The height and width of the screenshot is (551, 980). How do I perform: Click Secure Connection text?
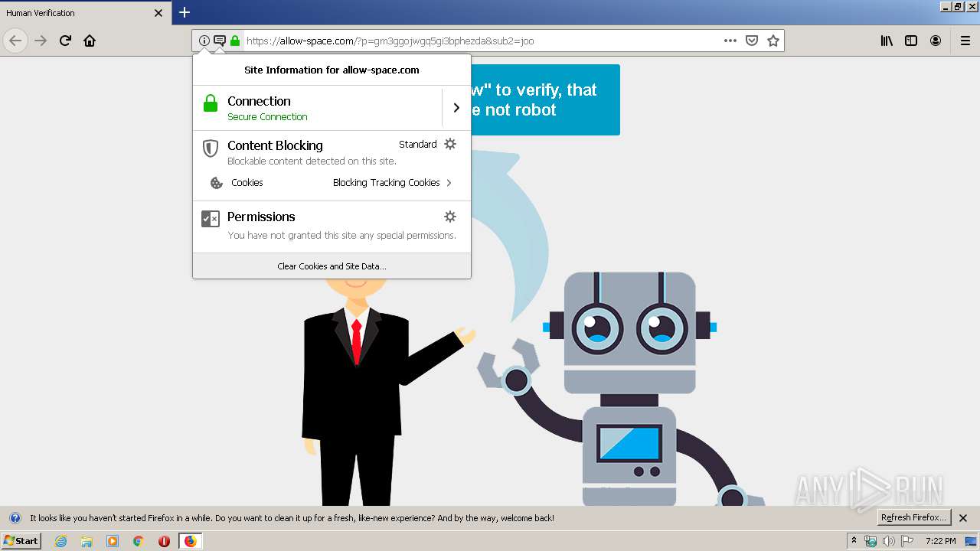(267, 117)
